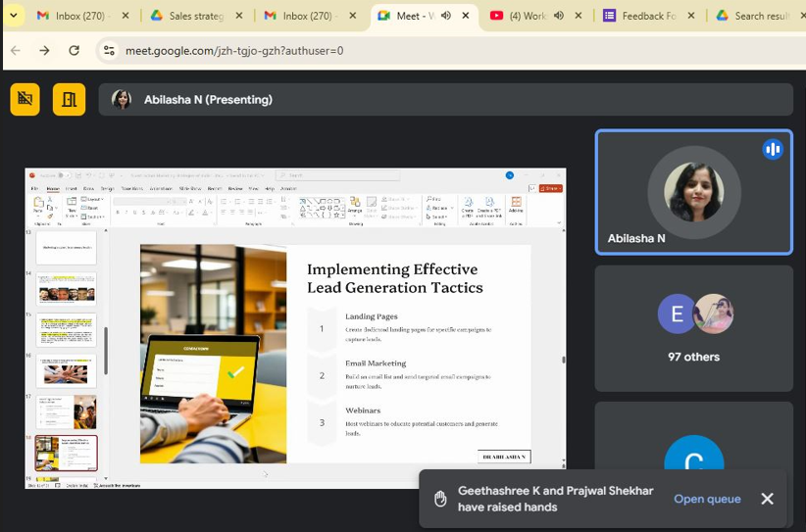806x532 pixels.
Task: Open site information icon in address bar
Action: (x=109, y=50)
